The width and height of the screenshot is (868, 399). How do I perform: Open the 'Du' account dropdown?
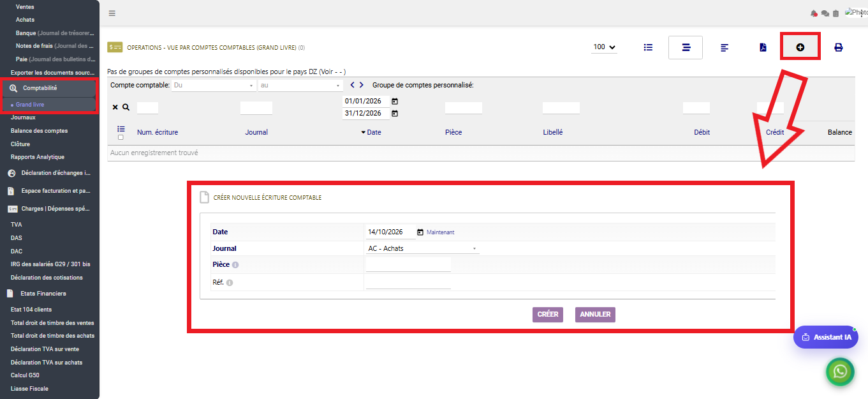coord(214,86)
